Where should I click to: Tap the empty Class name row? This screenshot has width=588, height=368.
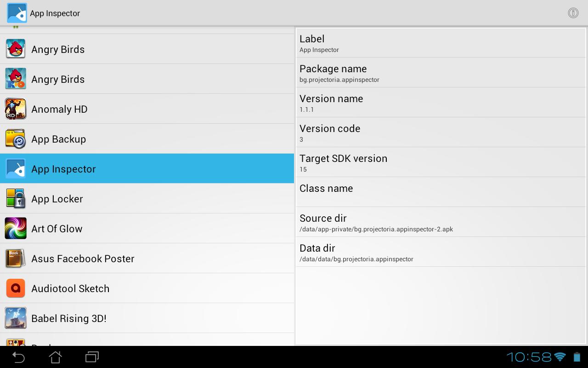(x=441, y=192)
